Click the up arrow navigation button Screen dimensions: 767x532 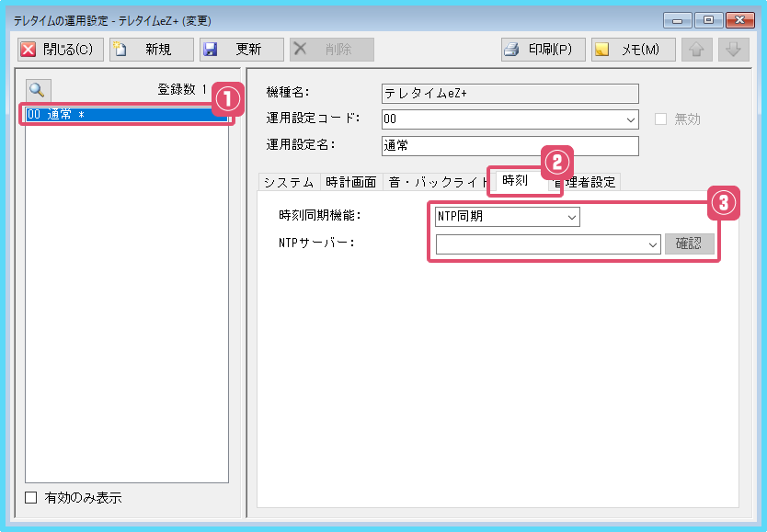697,50
